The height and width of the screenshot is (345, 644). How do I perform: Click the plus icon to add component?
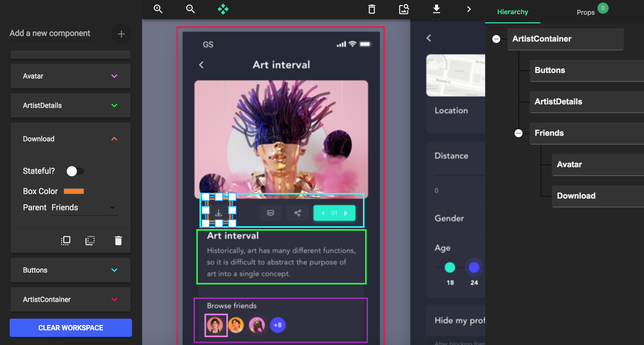coord(121,34)
